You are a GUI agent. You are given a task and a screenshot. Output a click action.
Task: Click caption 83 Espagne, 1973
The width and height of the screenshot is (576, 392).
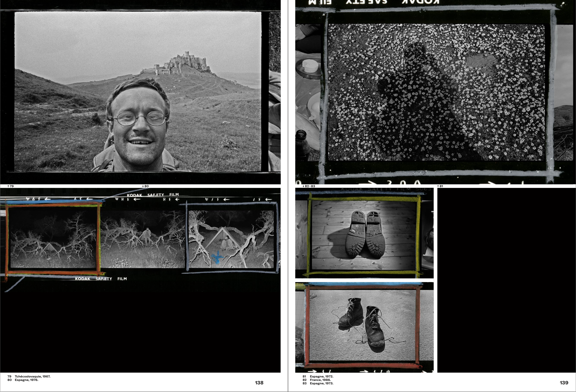[318, 383]
